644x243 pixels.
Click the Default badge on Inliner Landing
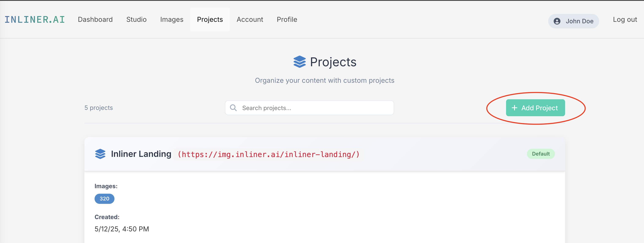tap(541, 154)
